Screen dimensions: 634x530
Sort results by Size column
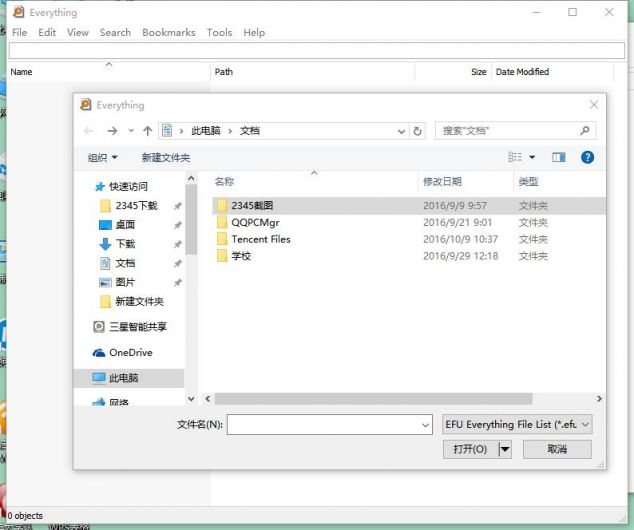453,72
